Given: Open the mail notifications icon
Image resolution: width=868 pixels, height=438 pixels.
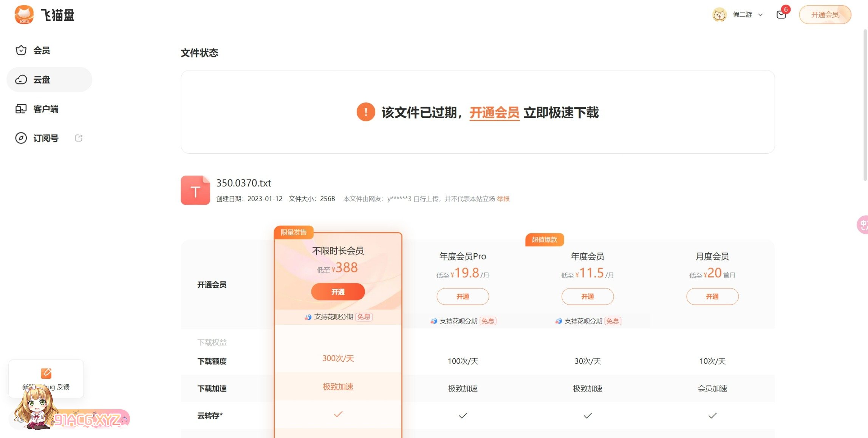Looking at the screenshot, I should pyautogui.click(x=781, y=15).
